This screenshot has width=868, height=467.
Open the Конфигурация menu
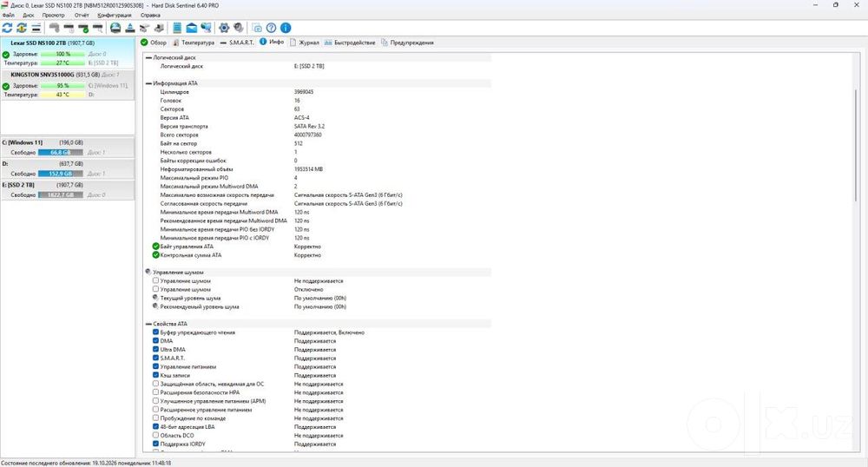pos(115,15)
